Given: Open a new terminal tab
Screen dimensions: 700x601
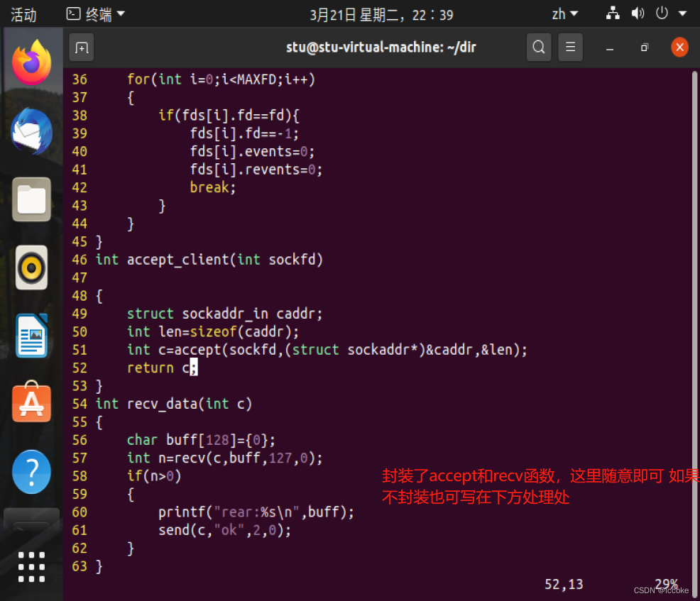Looking at the screenshot, I should pyautogui.click(x=82, y=48).
